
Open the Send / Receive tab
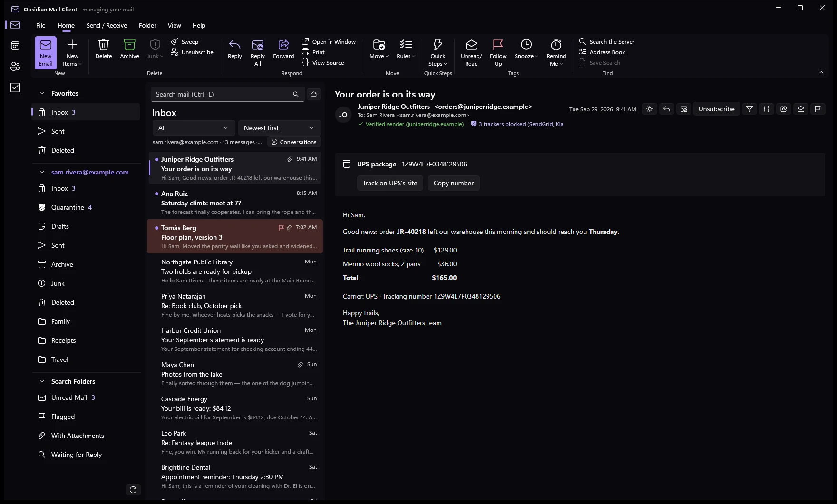[107, 26]
